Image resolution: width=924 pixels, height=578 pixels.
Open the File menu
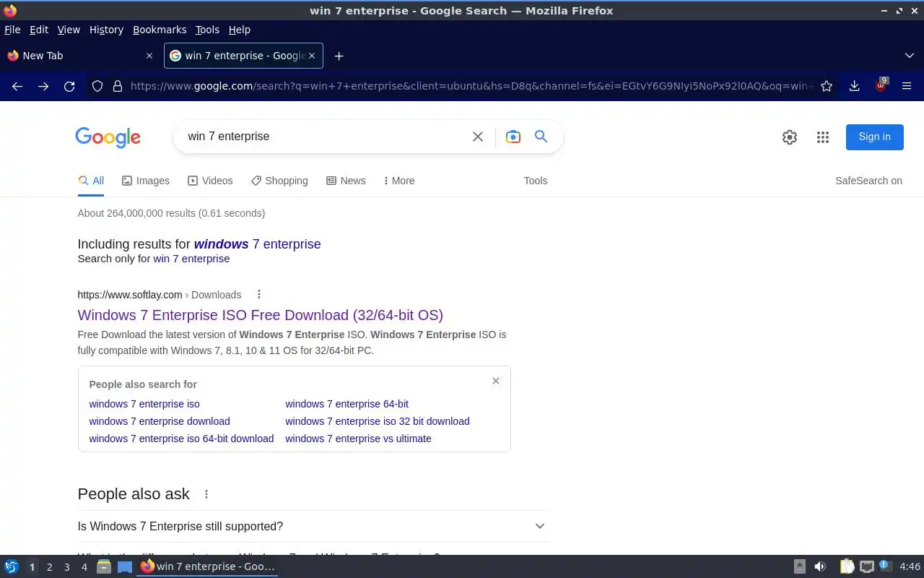[12, 30]
